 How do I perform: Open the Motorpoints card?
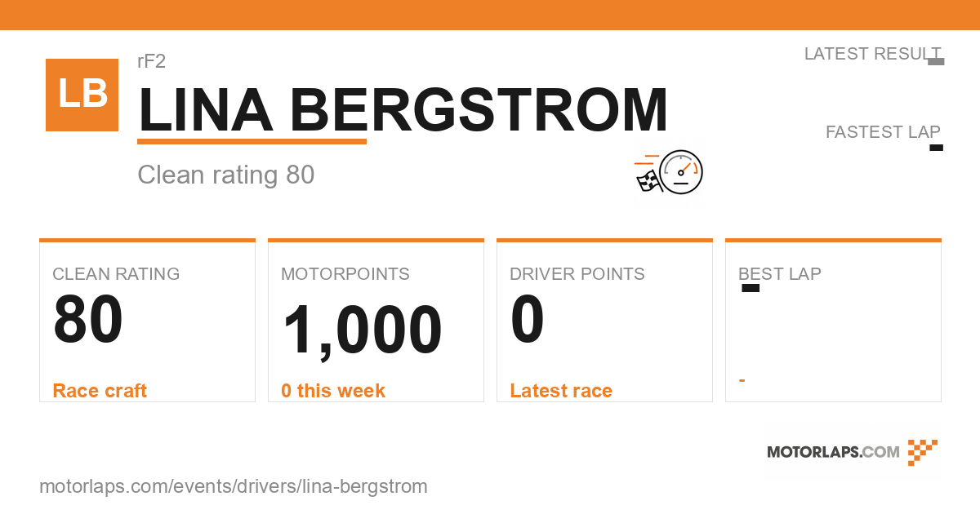click(x=376, y=321)
